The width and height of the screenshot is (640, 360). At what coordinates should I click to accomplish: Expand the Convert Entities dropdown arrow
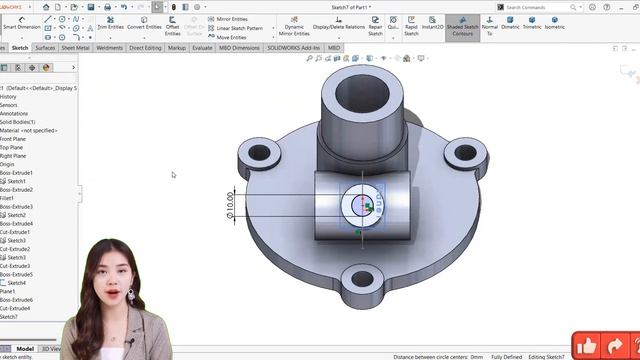coord(144,38)
